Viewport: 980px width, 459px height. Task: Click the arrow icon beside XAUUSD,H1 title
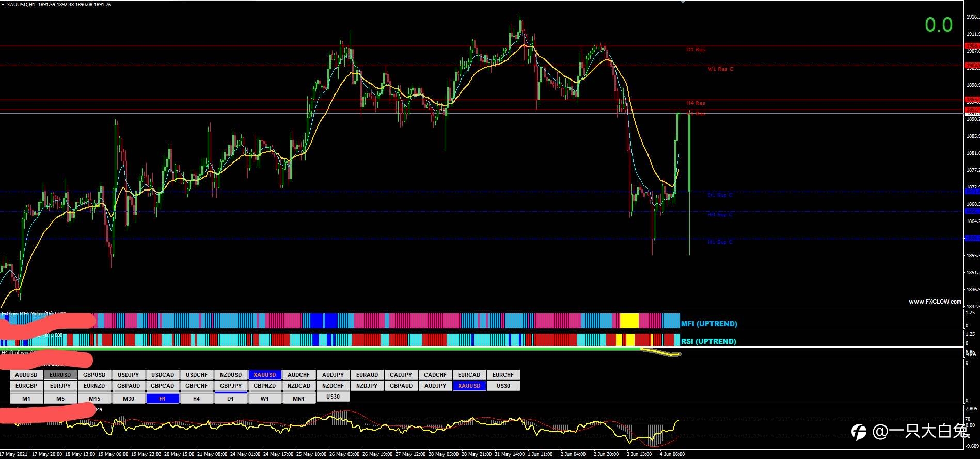[3, 4]
